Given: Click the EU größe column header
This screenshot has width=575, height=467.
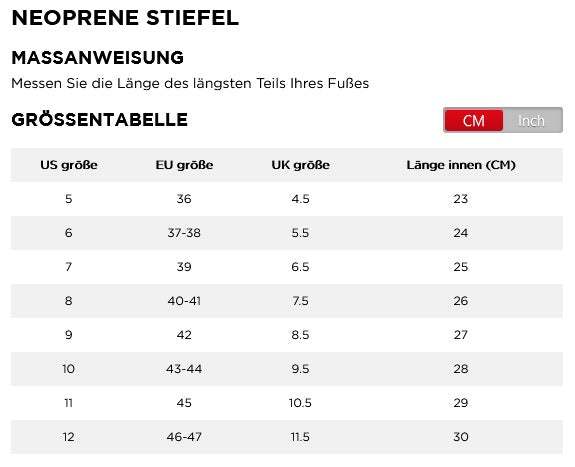Looking at the screenshot, I should pos(184,165).
